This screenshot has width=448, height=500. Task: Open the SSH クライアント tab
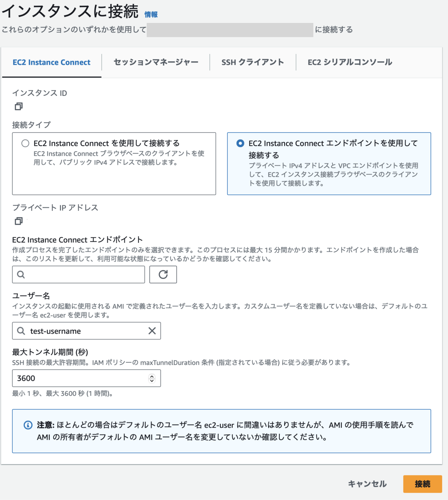click(x=252, y=62)
